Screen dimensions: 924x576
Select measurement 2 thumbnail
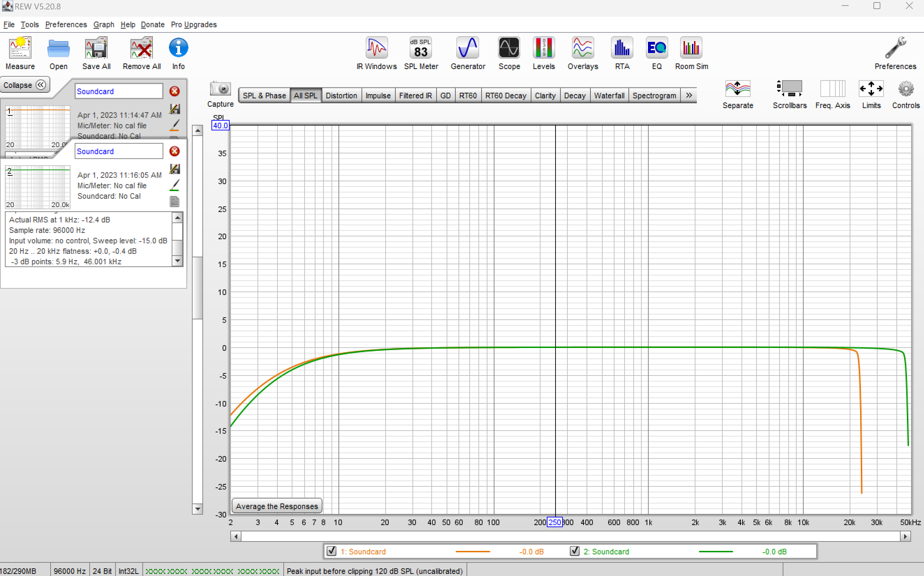[37, 187]
